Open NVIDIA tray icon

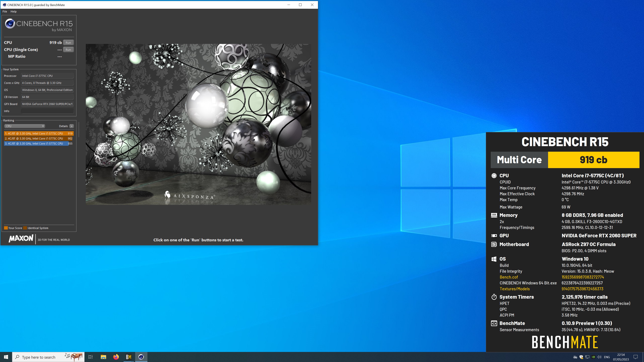click(x=593, y=357)
